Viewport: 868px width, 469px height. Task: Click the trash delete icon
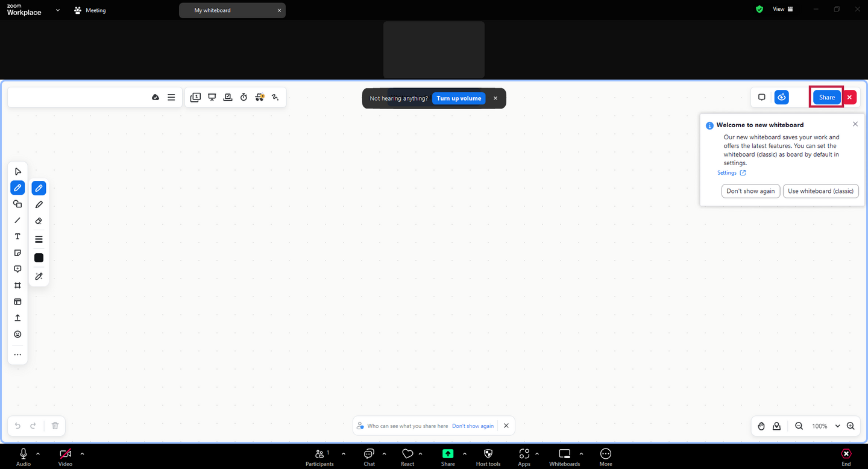pyautogui.click(x=55, y=426)
